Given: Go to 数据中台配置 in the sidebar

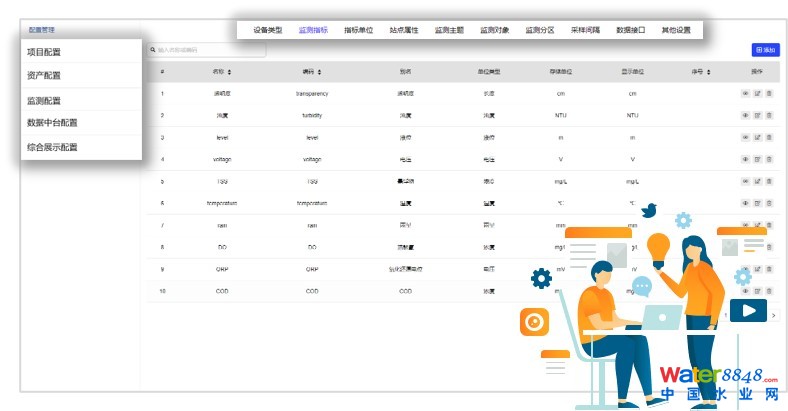Looking at the screenshot, I should coord(52,123).
